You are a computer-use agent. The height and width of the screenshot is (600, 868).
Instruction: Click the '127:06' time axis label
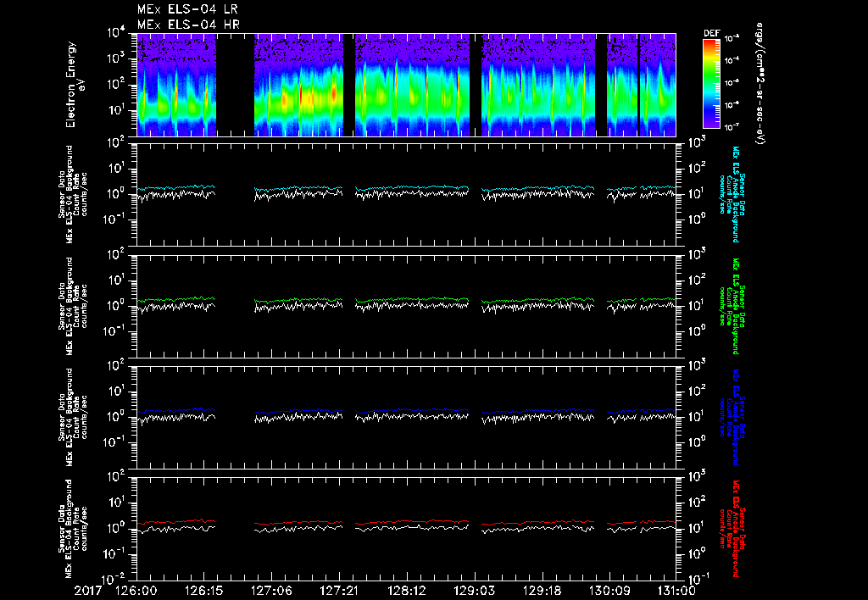271,591
